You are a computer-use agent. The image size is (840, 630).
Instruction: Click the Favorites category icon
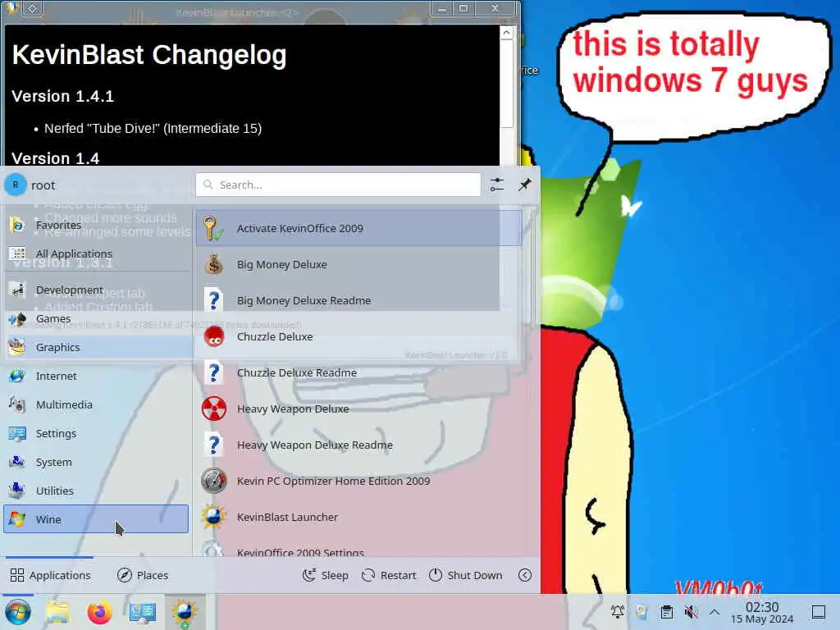[x=17, y=225]
